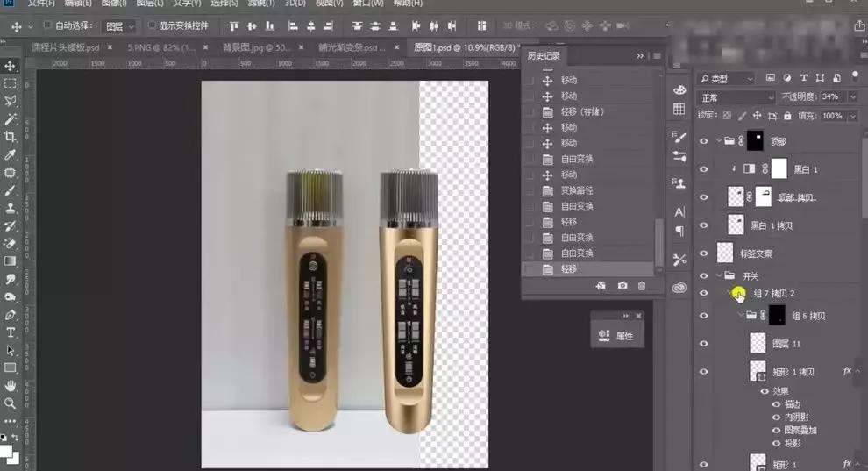Select the Crop tool
Image resolution: width=868 pixels, height=471 pixels.
point(10,137)
